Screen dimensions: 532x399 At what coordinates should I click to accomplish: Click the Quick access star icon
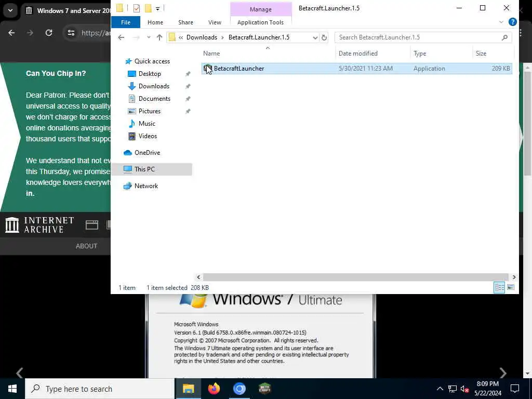point(128,61)
